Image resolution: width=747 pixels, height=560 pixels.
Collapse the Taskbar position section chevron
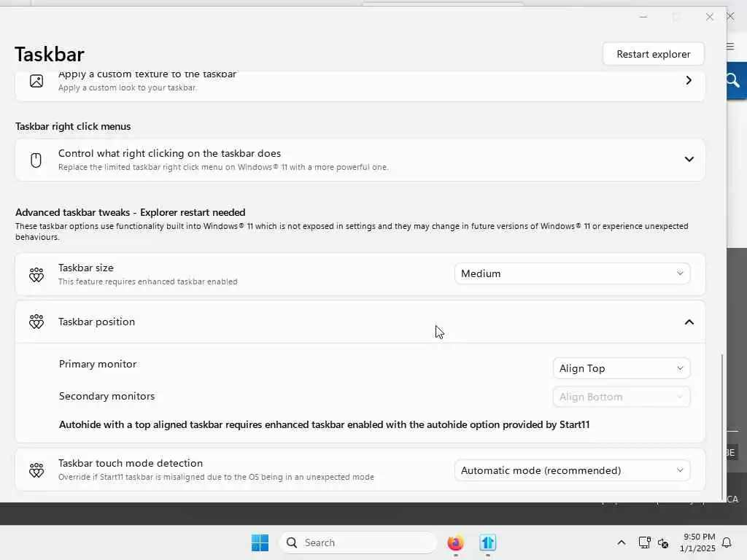(689, 322)
